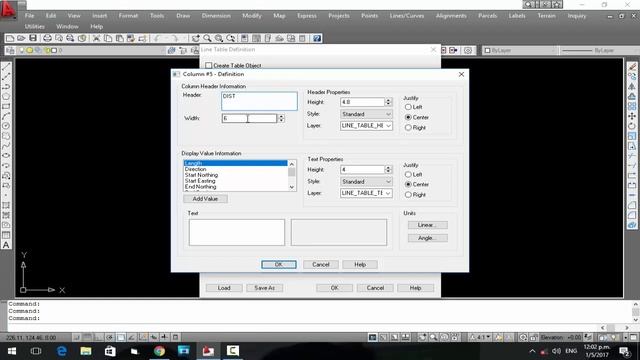Image resolution: width=640 pixels, height=360 pixels.
Task: Click the Width input field
Action: point(249,118)
